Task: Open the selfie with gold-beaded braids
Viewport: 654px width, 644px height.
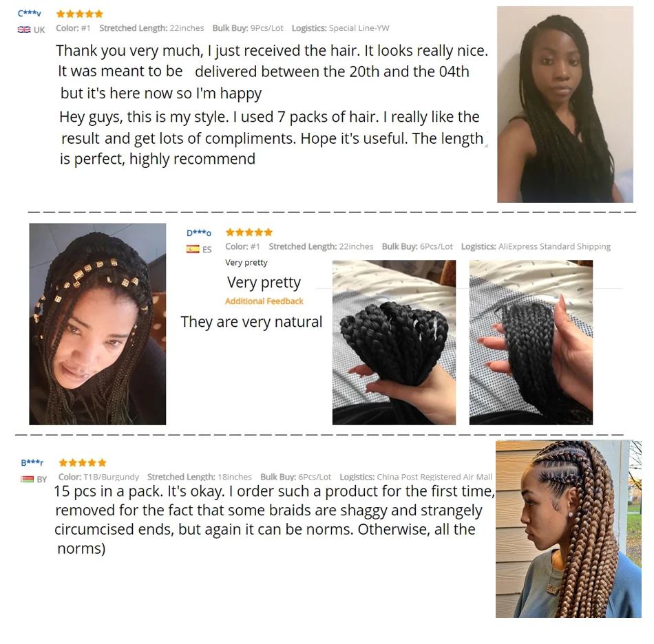Action: (x=98, y=324)
